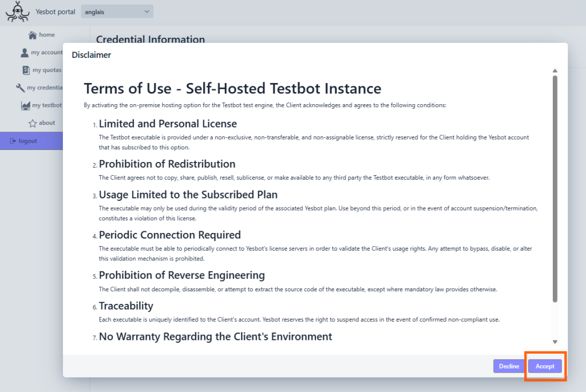
Task: Click the Periodic Connection Required heading
Action: [169, 235]
